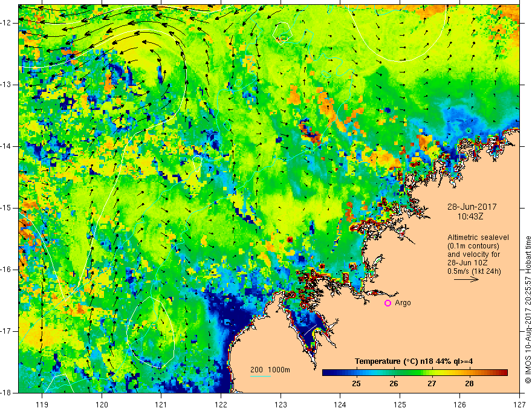Click longitude axis label '122'
This screenshot has width=532, height=411.
click(221, 404)
